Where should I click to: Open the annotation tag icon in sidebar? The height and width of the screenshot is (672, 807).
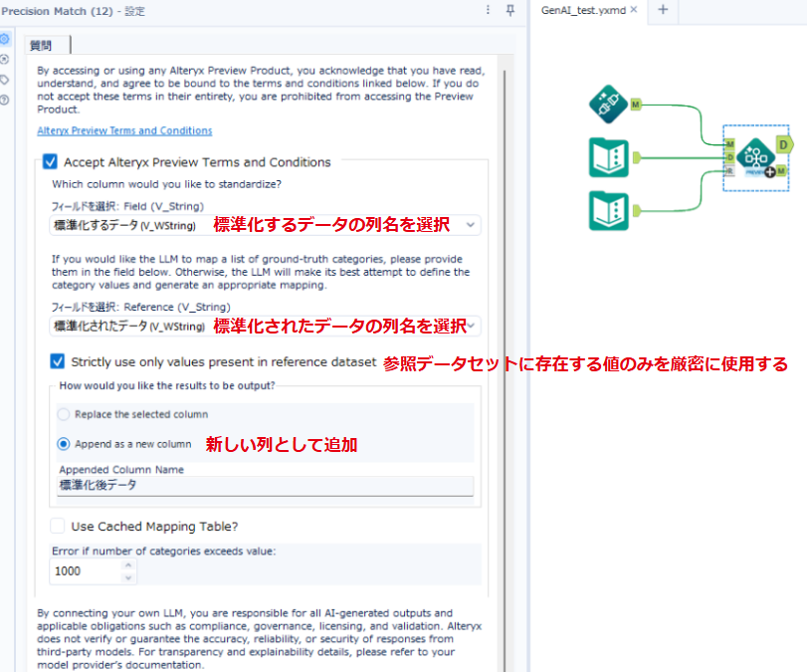click(5, 80)
